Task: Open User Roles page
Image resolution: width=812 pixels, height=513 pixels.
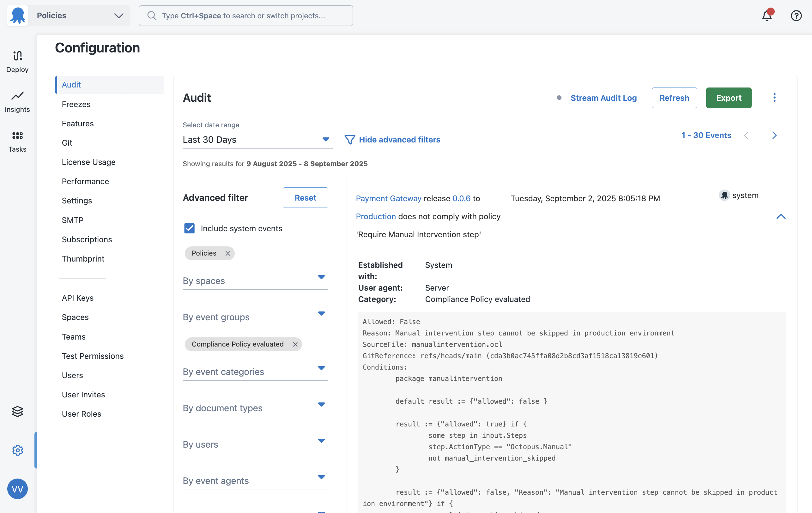Action: click(x=81, y=413)
